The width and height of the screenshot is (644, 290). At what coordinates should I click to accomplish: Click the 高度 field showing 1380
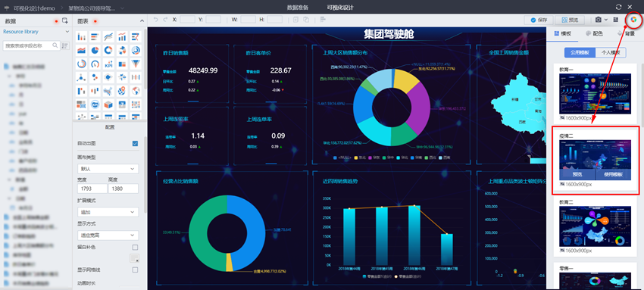click(123, 189)
